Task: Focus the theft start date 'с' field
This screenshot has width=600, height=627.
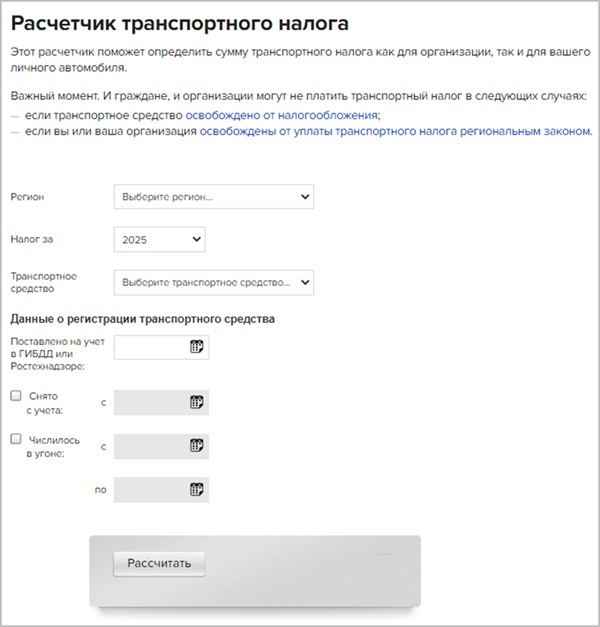Action: (150, 446)
